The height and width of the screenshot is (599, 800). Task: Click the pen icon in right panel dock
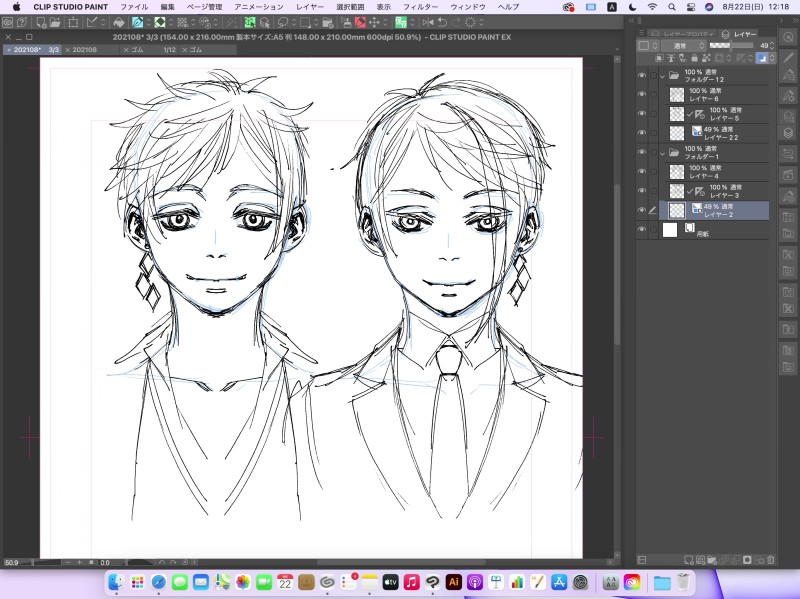788,57
